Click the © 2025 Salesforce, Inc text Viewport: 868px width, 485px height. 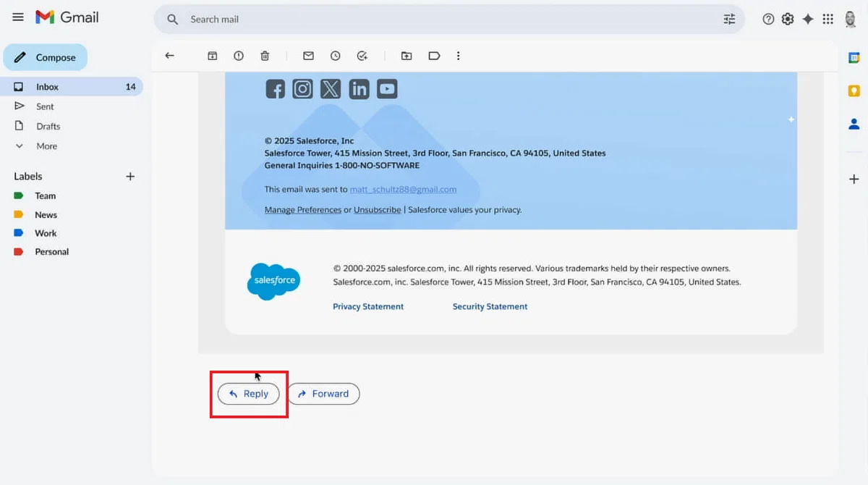pyautogui.click(x=310, y=141)
